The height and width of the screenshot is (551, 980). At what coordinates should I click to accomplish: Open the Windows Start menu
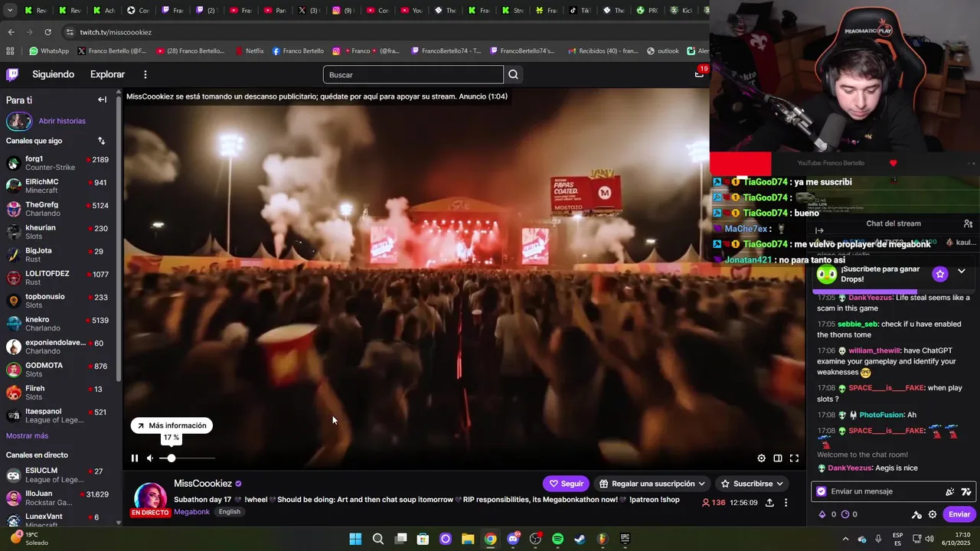pyautogui.click(x=355, y=539)
